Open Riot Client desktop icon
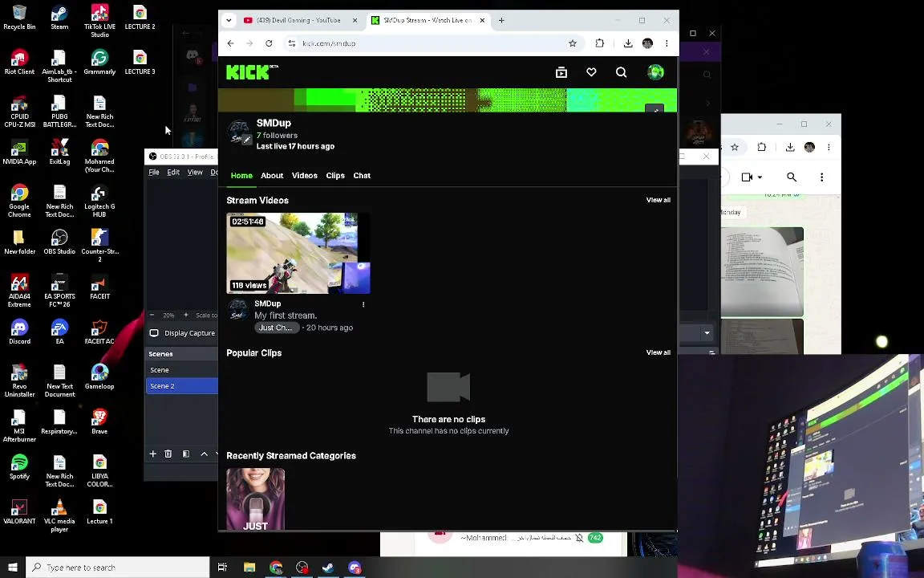924x578 pixels. (19, 63)
